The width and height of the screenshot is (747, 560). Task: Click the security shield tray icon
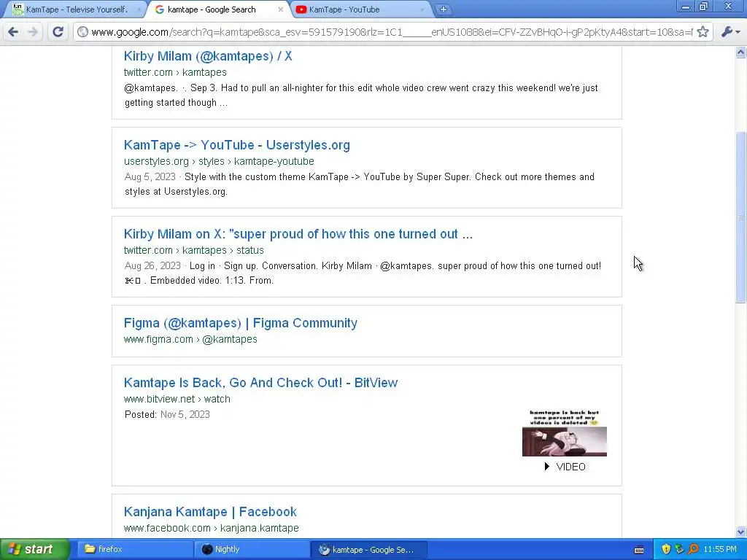click(x=666, y=550)
